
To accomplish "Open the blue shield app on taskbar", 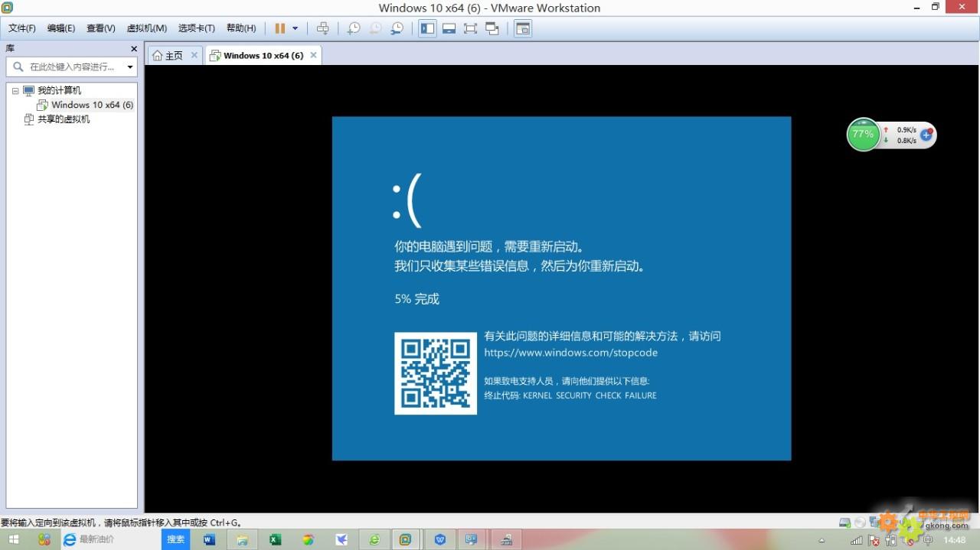I will 440,539.
